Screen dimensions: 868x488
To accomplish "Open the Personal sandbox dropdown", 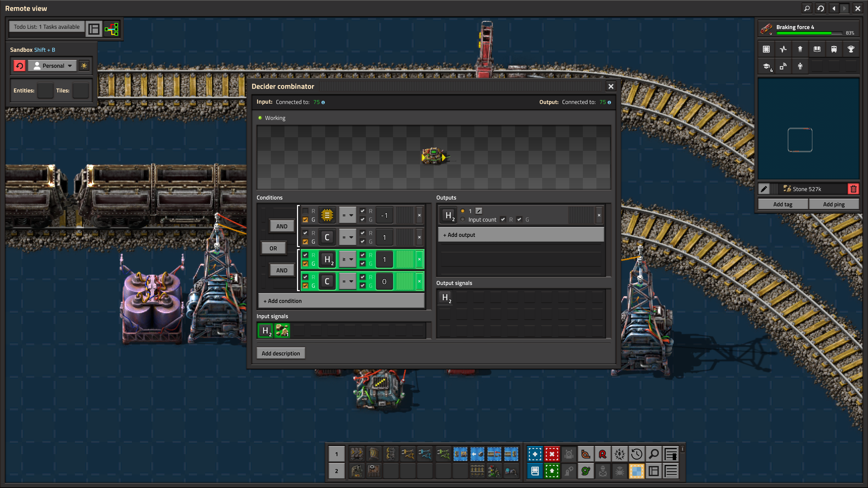I will click(x=52, y=66).
